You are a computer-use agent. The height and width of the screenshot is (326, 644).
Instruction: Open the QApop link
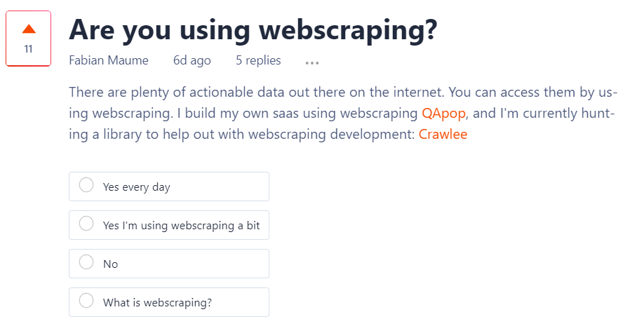point(443,113)
